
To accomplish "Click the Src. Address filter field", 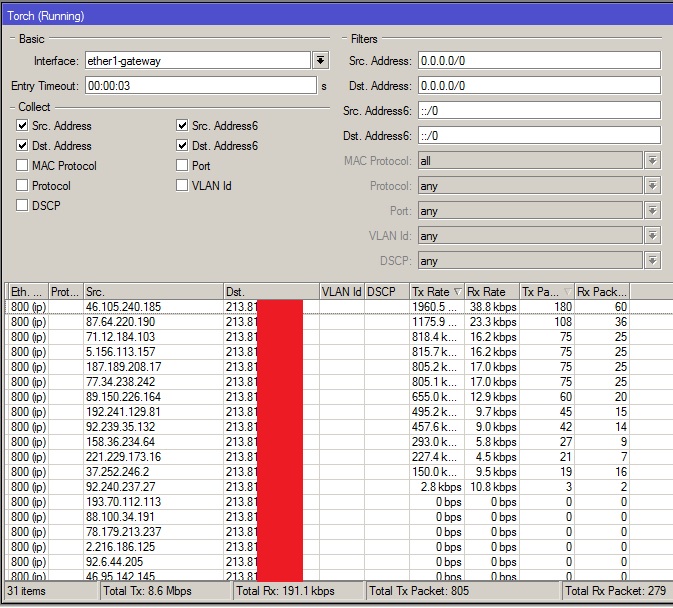I will [x=539, y=60].
